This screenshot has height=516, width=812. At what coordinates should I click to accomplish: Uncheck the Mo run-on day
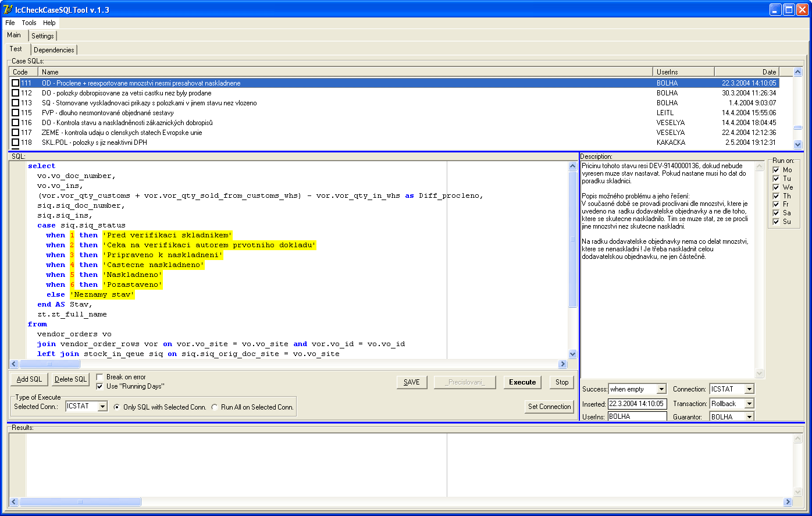(775, 170)
